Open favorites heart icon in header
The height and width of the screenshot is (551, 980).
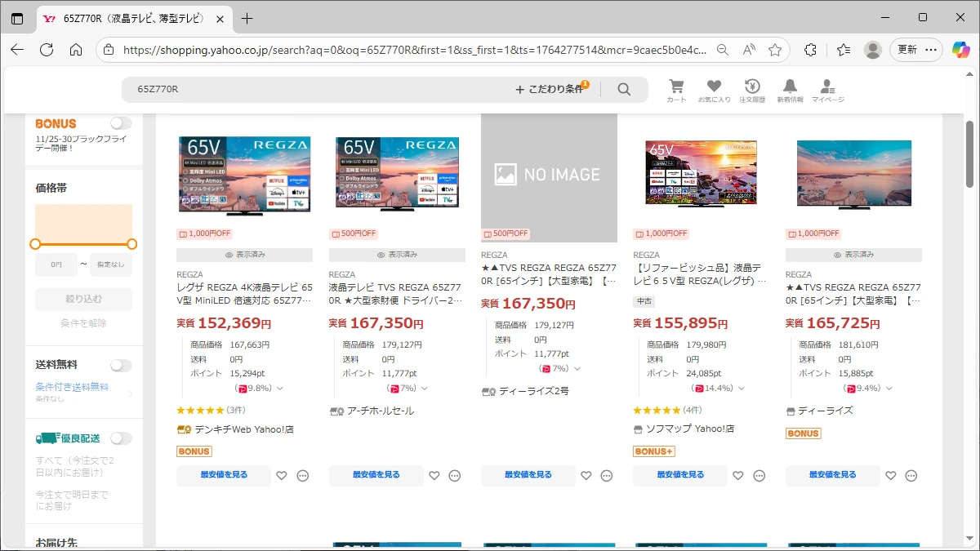[714, 87]
